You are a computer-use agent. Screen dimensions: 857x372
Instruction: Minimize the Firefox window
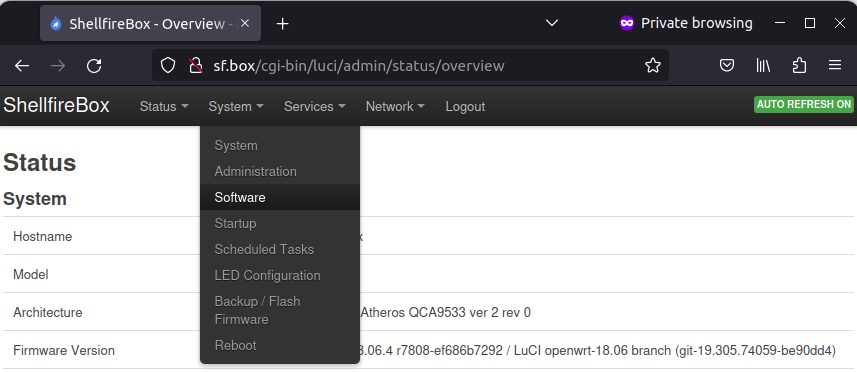(780, 23)
